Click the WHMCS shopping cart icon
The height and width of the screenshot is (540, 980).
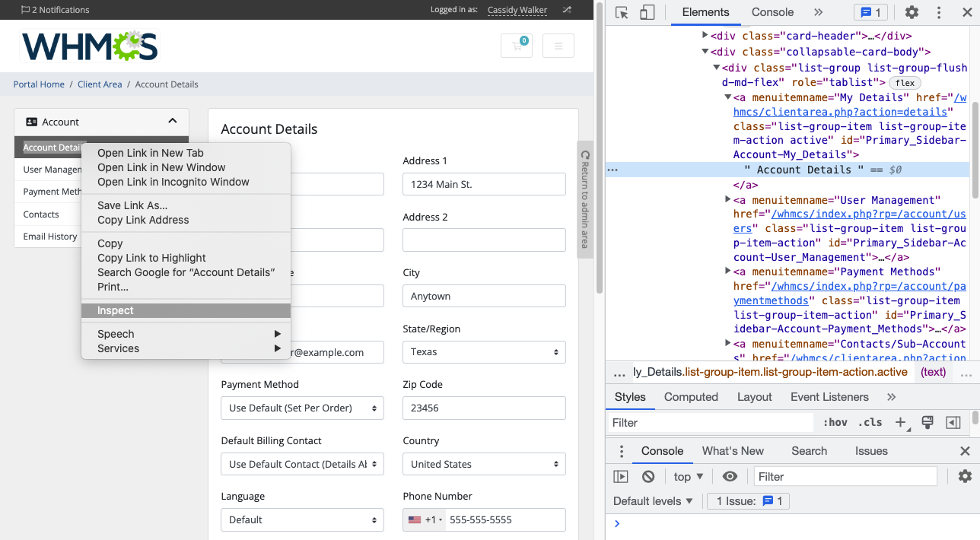pyautogui.click(x=516, y=46)
